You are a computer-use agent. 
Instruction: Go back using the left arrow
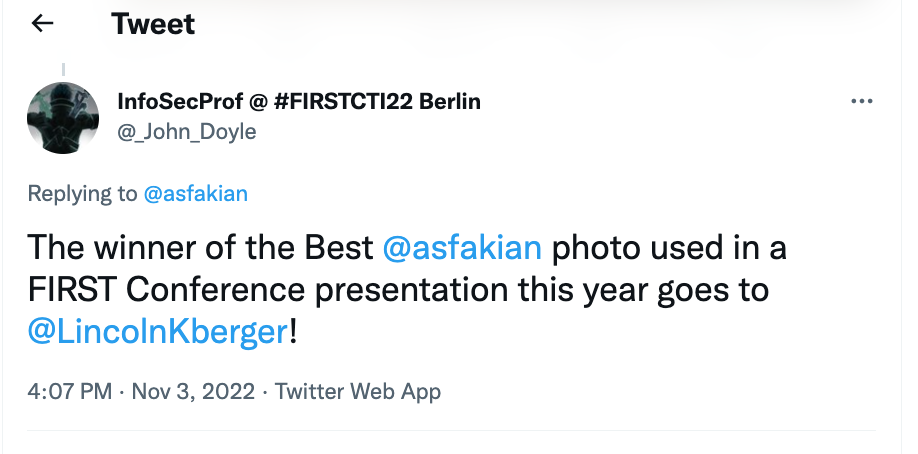point(42,23)
